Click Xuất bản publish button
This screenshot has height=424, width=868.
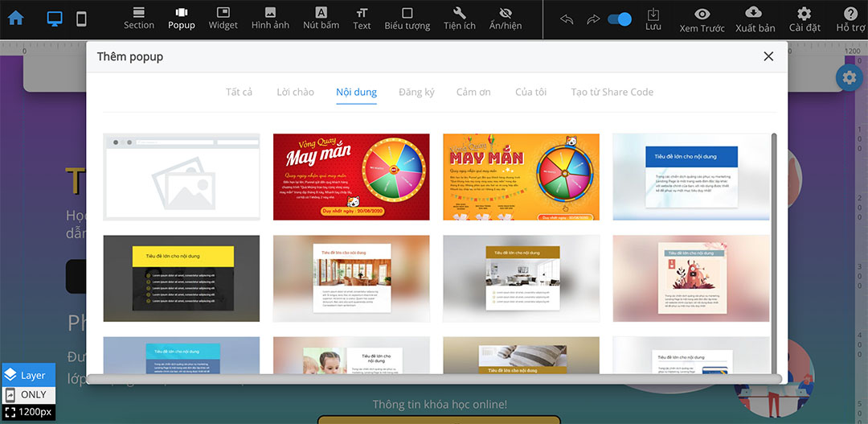click(755, 19)
